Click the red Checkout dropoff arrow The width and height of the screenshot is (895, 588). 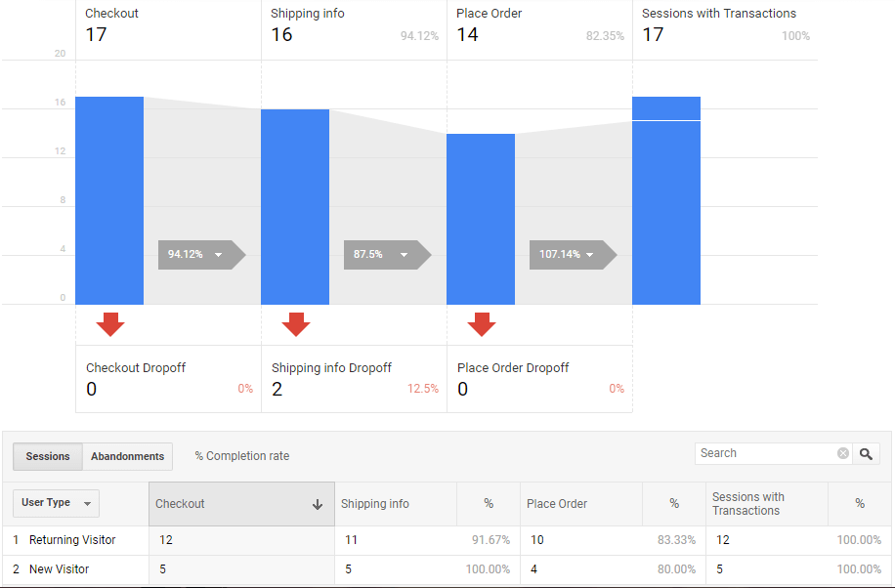[x=110, y=324]
